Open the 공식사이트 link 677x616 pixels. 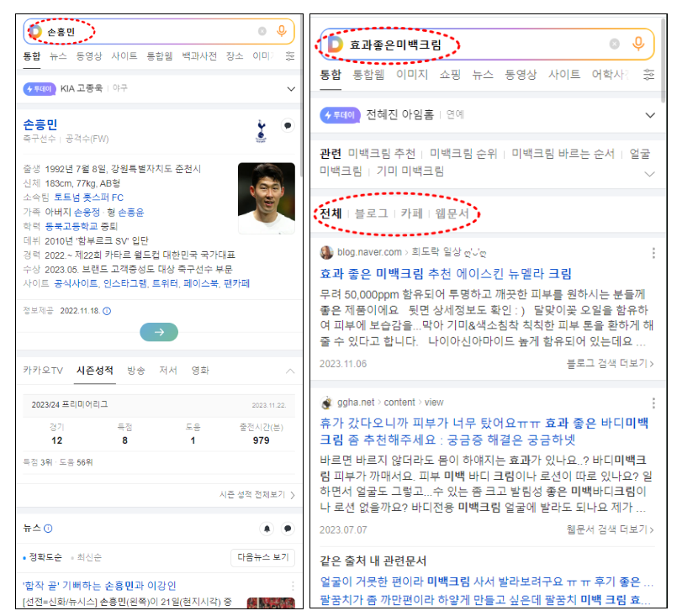coord(76,283)
